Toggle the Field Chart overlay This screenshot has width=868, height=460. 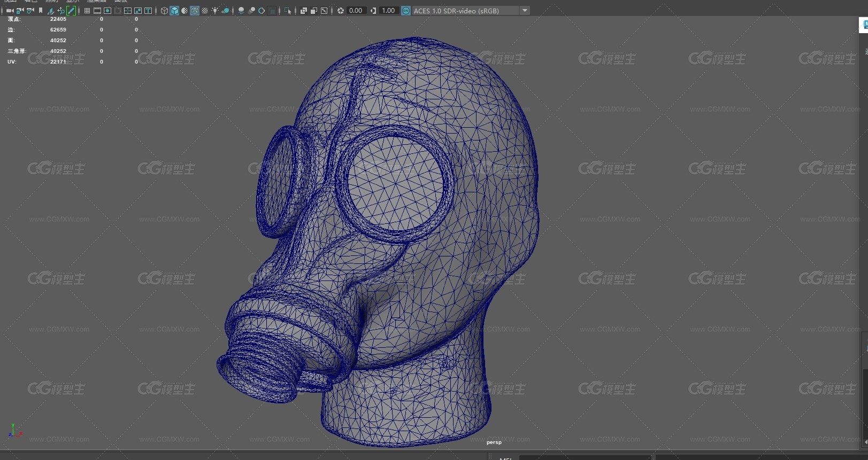tap(128, 11)
